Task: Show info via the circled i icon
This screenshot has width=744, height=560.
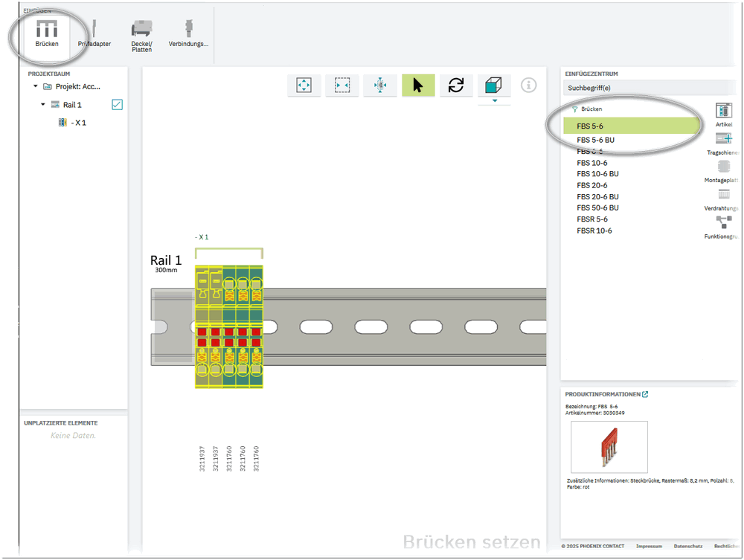Action: click(528, 86)
